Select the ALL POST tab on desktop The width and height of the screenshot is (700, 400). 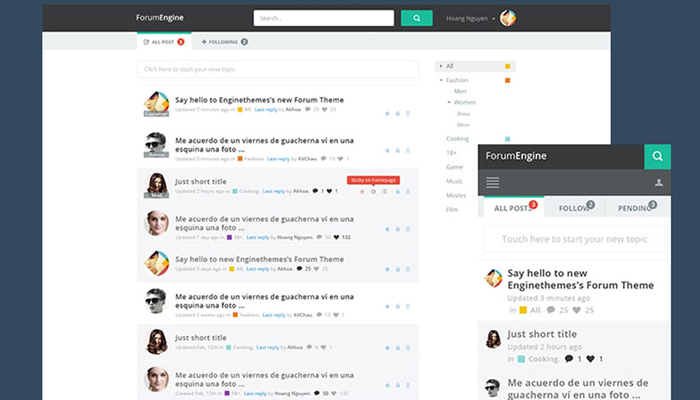(164, 42)
